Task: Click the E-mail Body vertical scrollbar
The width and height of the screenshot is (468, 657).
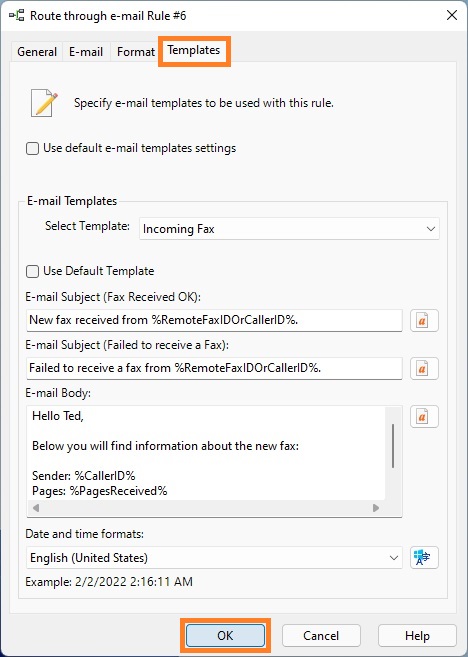Action: [393, 446]
